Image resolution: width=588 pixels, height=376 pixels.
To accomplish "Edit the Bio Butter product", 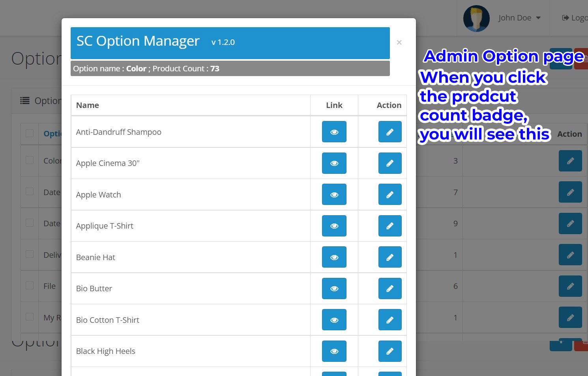I will click(390, 289).
